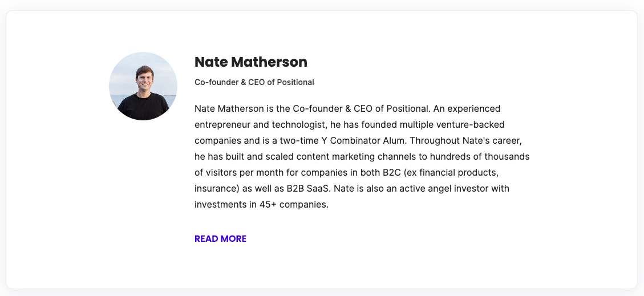The image size is (644, 296).
Task: Click the "Nate Matherson" name heading
Action: [250, 62]
